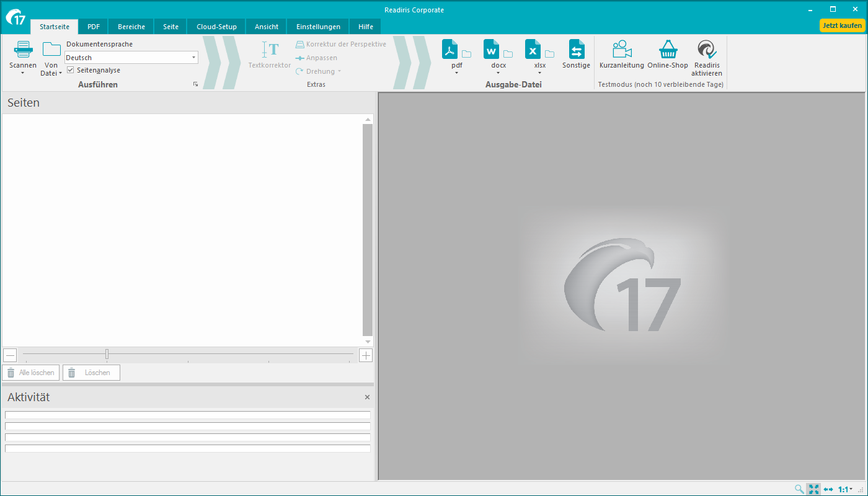The image size is (868, 496).
Task: Click Readiris aktivieren icon
Action: (x=707, y=50)
